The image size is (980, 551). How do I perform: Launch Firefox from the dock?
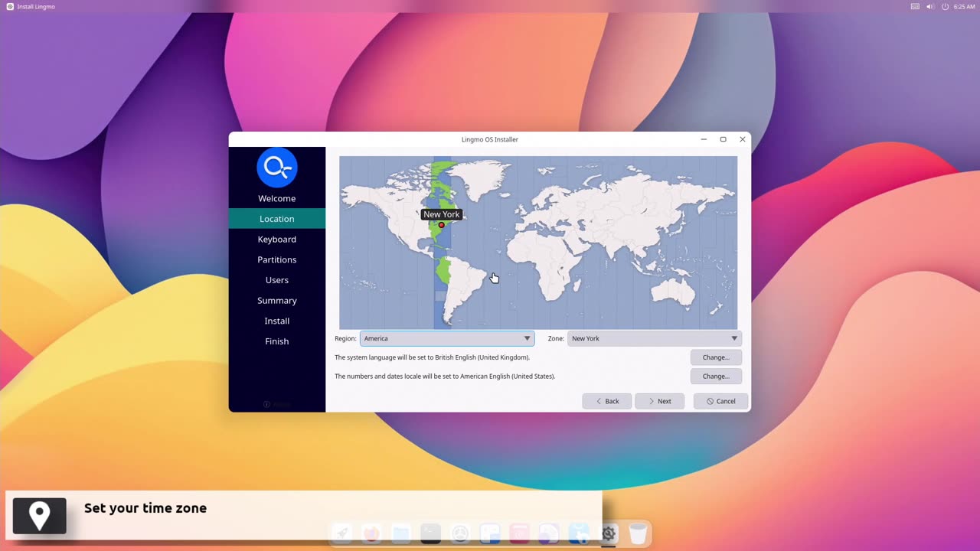pyautogui.click(x=371, y=533)
